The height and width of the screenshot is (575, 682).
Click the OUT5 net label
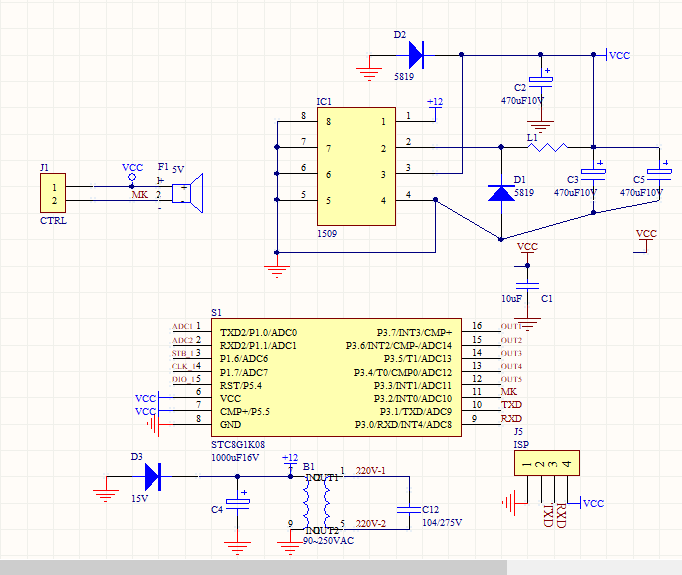511,379
